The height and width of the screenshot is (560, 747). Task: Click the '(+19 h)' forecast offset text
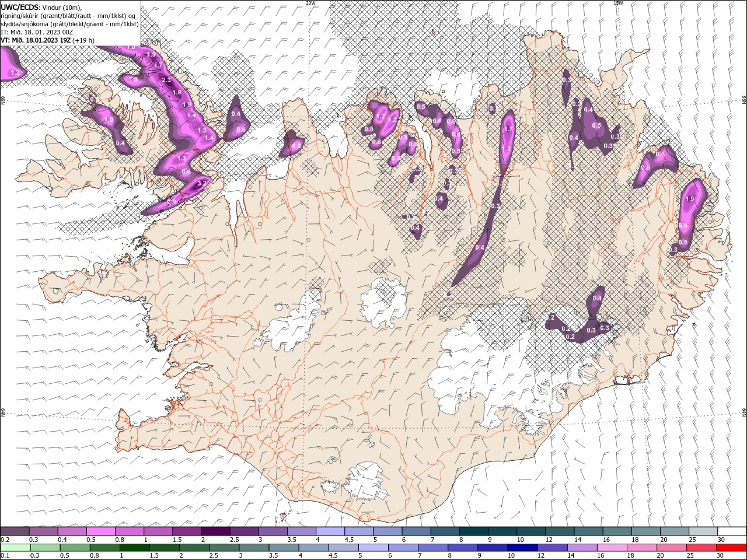pyautogui.click(x=83, y=40)
